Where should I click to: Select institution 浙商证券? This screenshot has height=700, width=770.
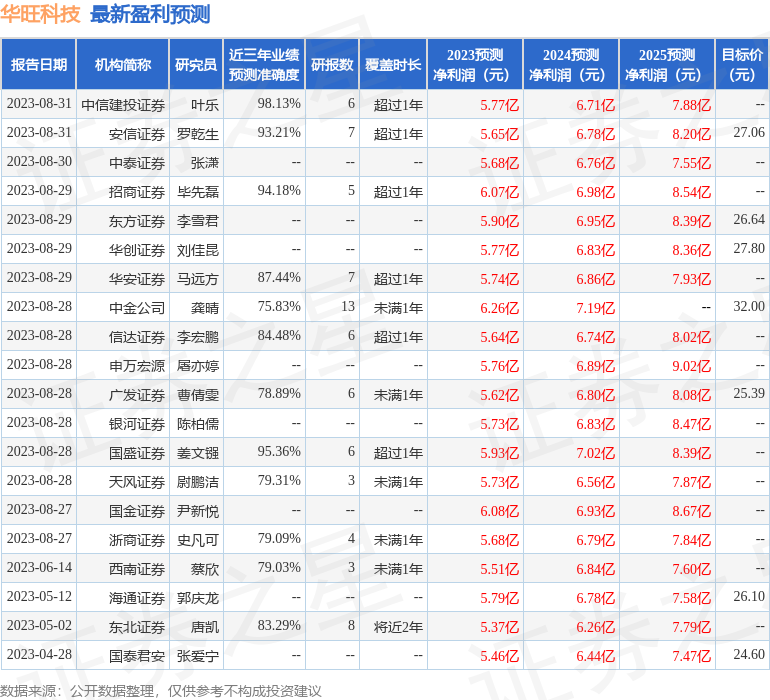click(x=137, y=539)
